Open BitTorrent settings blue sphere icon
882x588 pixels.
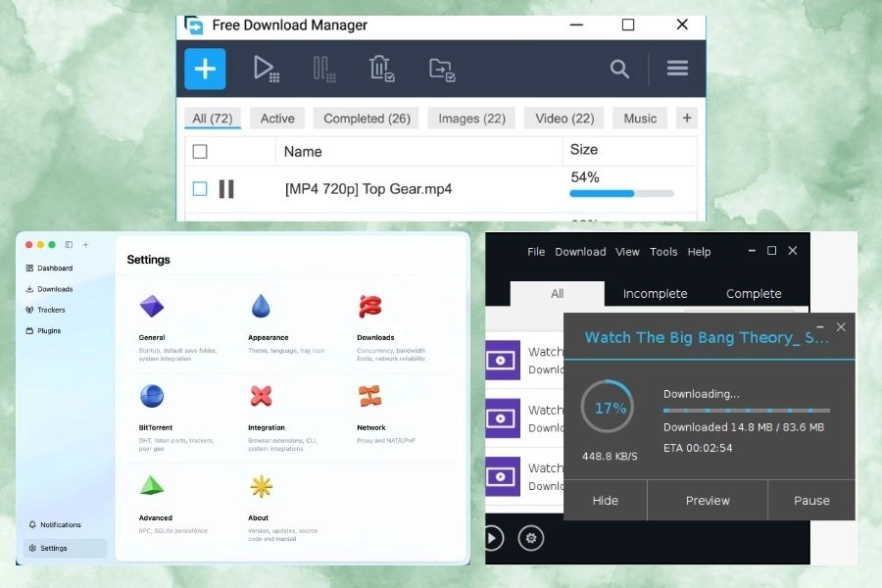pos(152,396)
